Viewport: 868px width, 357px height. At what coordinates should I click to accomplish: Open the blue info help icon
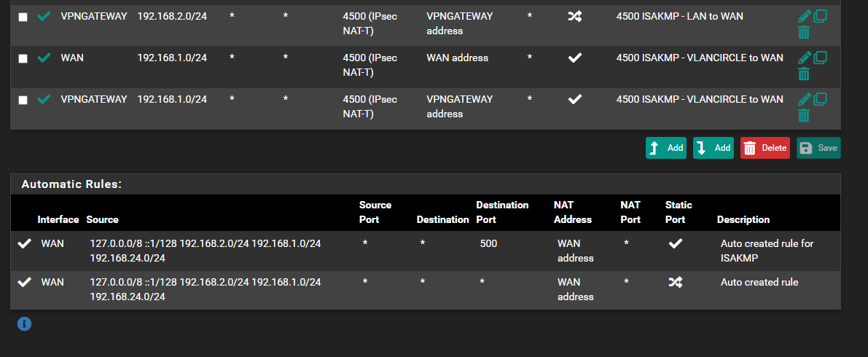click(x=24, y=323)
